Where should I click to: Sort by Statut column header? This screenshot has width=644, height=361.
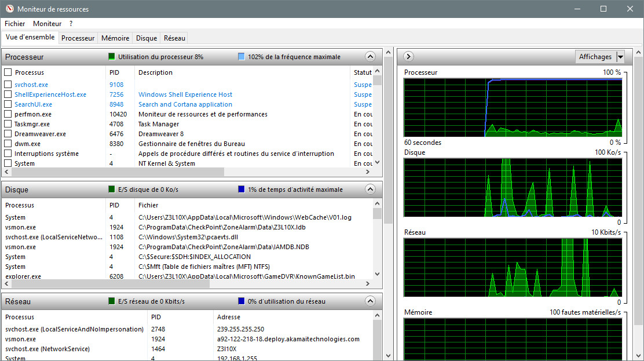pyautogui.click(x=362, y=72)
